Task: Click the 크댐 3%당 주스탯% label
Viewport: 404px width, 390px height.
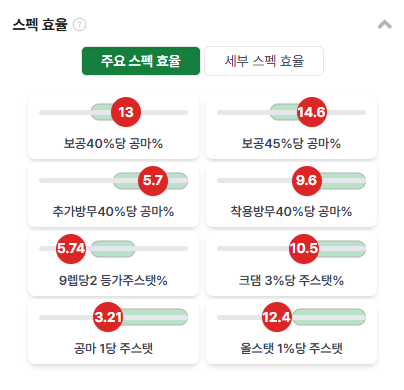Action: coord(291,280)
